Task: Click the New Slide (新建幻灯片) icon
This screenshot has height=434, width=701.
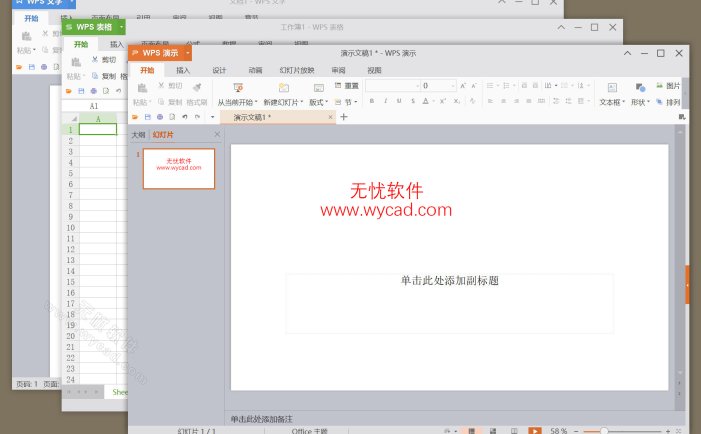Action: pos(283,88)
